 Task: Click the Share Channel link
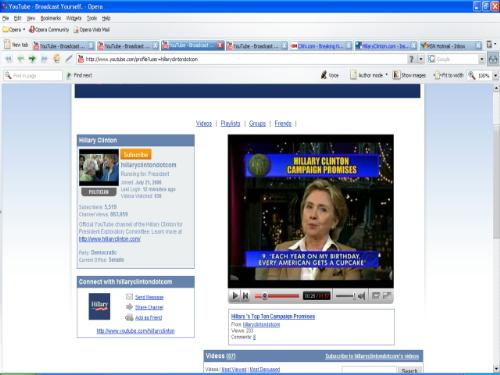pos(149,307)
